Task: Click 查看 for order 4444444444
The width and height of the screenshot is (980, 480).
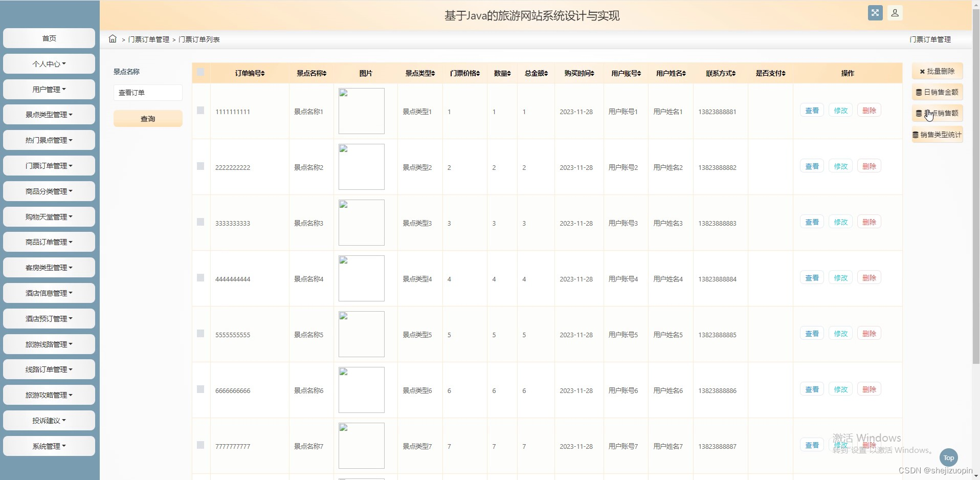Action: [812, 278]
